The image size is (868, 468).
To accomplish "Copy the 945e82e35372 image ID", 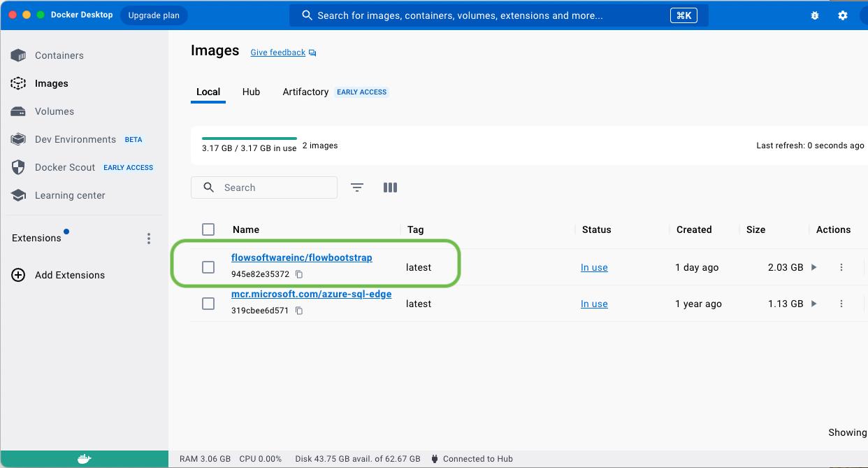I will click(x=299, y=274).
